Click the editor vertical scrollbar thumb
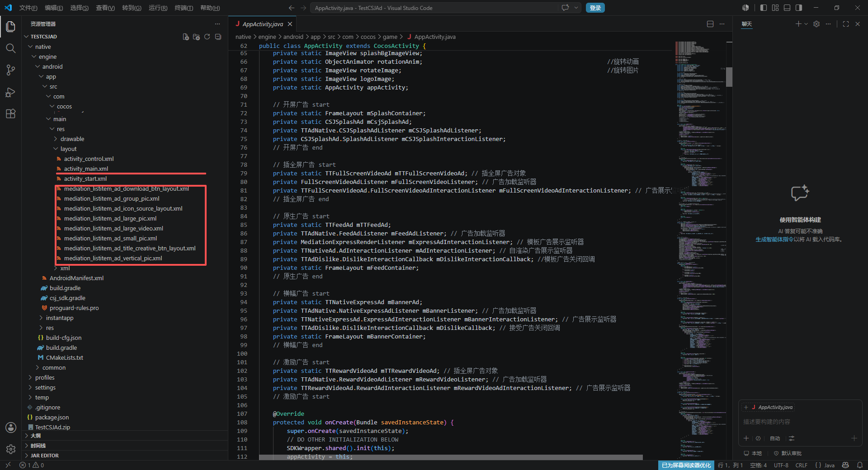 click(x=729, y=77)
